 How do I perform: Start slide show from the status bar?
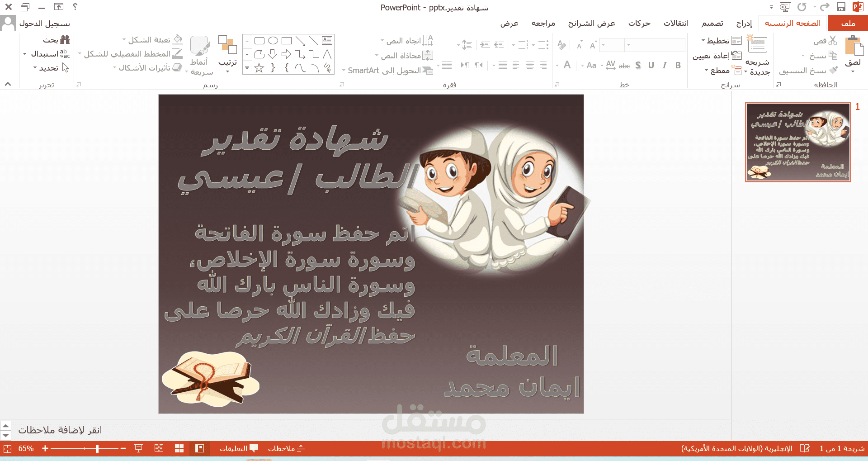pyautogui.click(x=138, y=448)
